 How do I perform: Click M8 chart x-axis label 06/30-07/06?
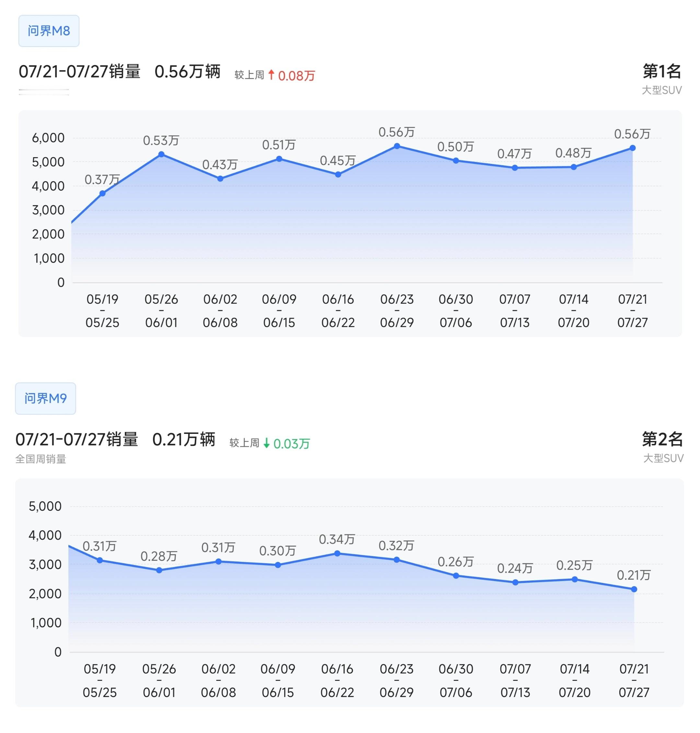(456, 311)
